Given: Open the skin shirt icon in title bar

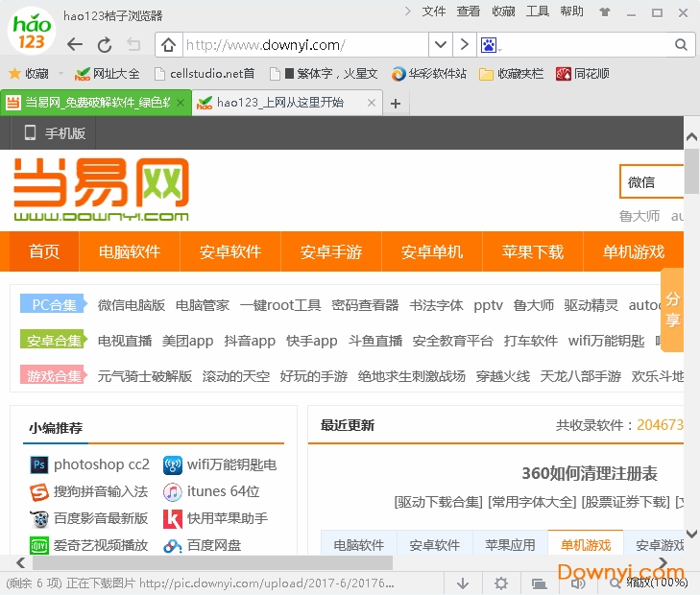Looking at the screenshot, I should 605,12.
